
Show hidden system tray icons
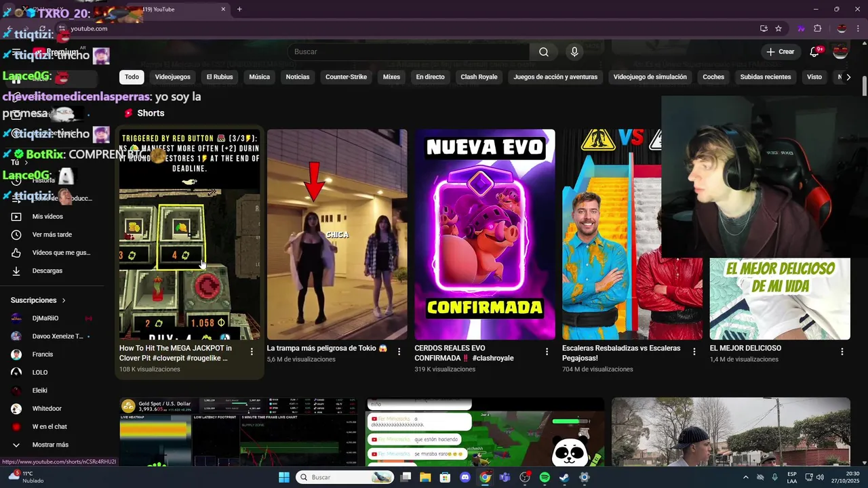747,477
